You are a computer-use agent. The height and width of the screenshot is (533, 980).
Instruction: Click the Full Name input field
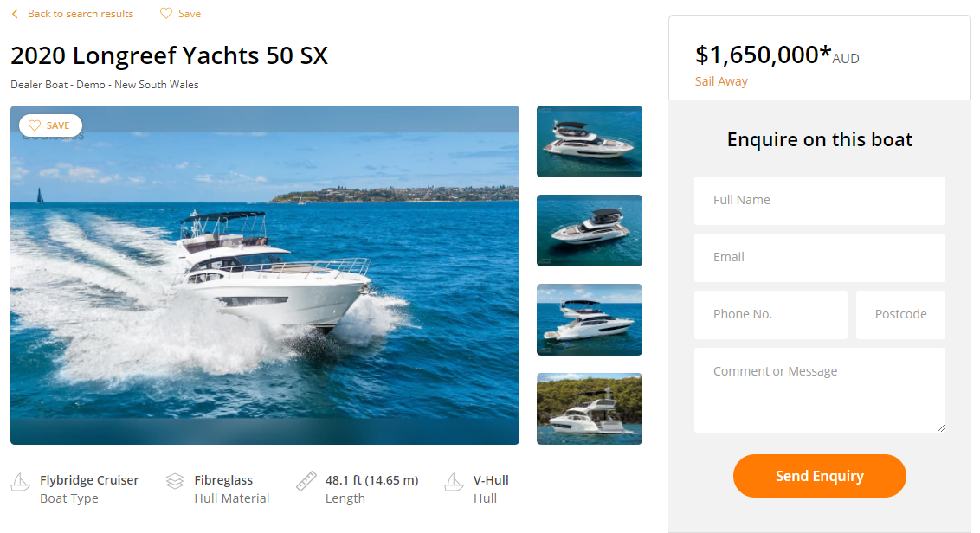(819, 201)
